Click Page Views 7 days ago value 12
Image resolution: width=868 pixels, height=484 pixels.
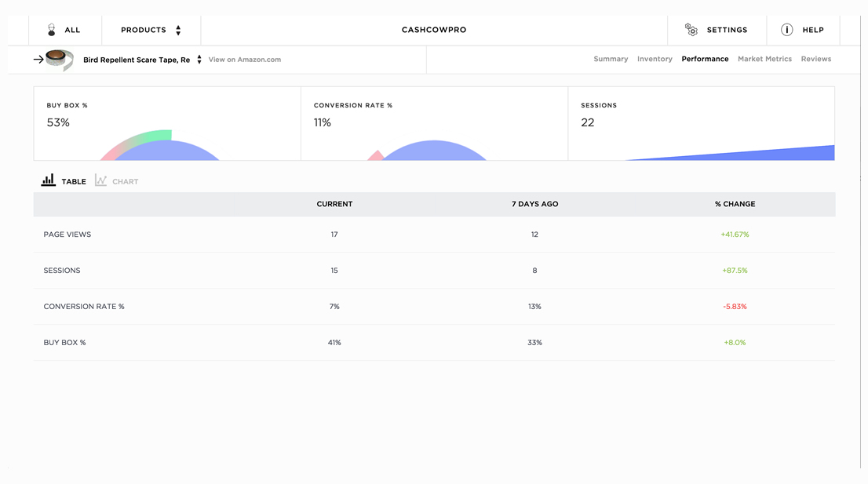point(534,235)
